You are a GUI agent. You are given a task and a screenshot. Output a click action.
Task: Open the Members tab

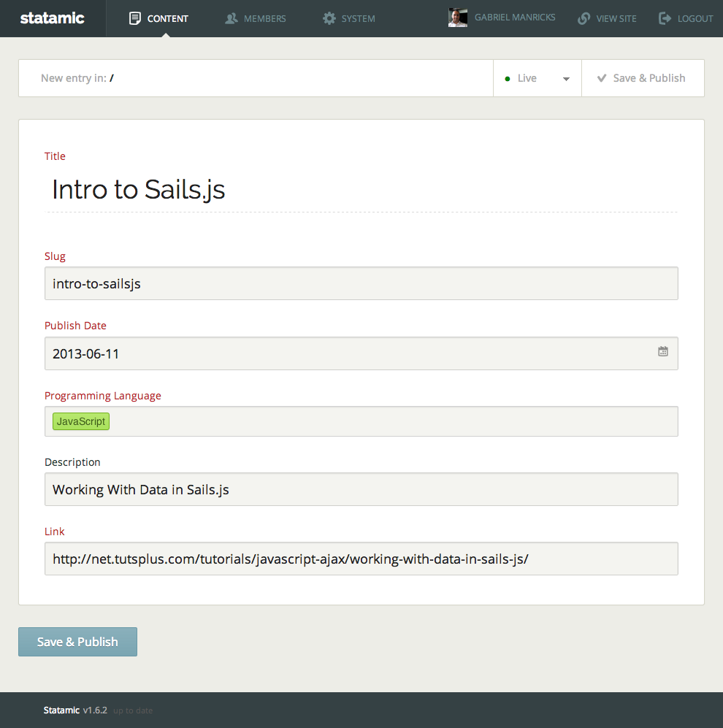[x=256, y=18]
